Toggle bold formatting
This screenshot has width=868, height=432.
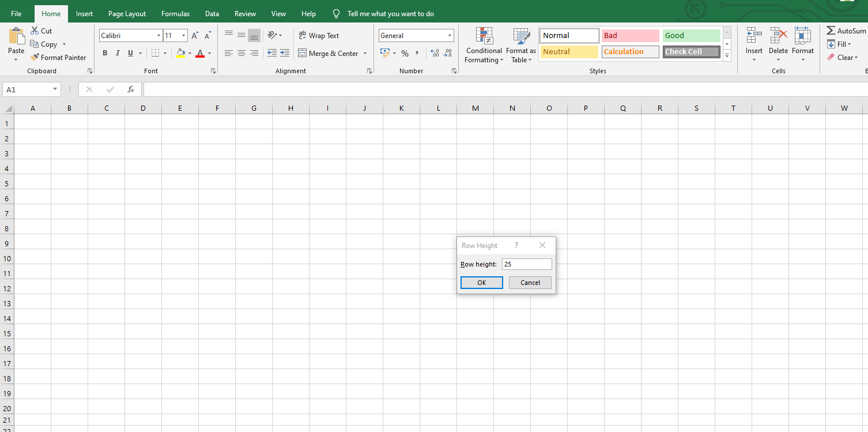click(x=105, y=52)
